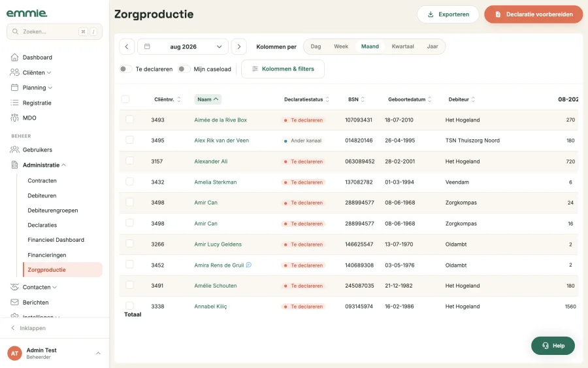Toggle the Te declareren switch
The height and width of the screenshot is (368, 588).
coord(125,69)
